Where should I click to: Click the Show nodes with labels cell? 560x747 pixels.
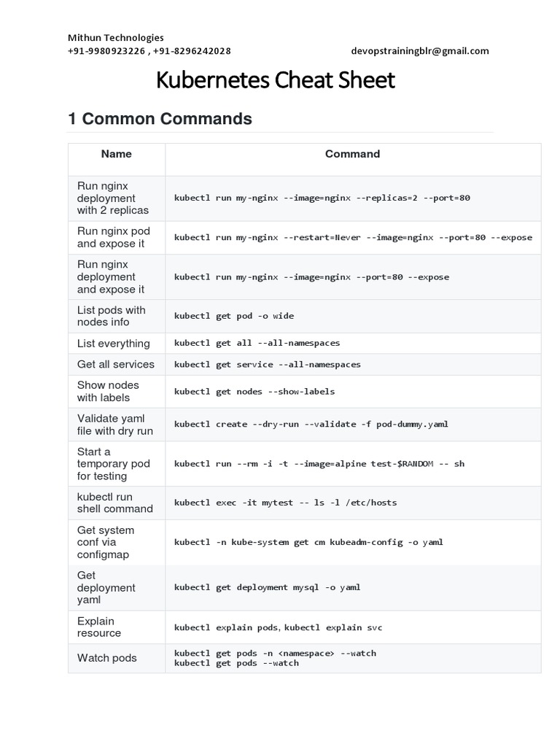click(x=108, y=391)
